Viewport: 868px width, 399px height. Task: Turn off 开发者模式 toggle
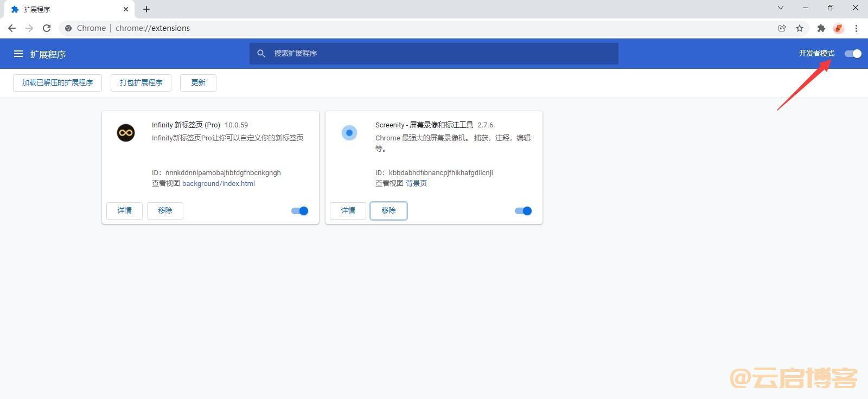tap(853, 54)
